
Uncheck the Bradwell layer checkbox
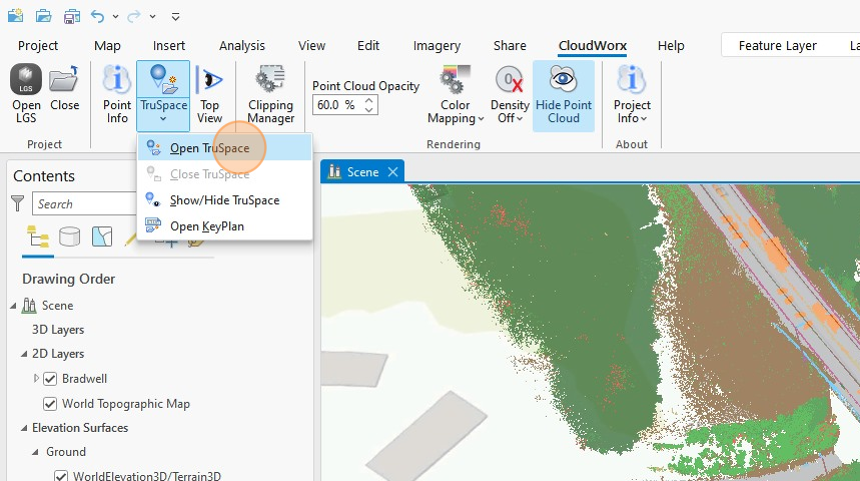50,379
